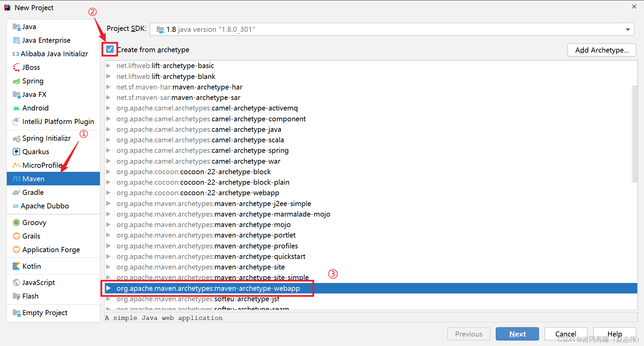Click the Gradle elephant icon
644x346 pixels.
point(16,192)
